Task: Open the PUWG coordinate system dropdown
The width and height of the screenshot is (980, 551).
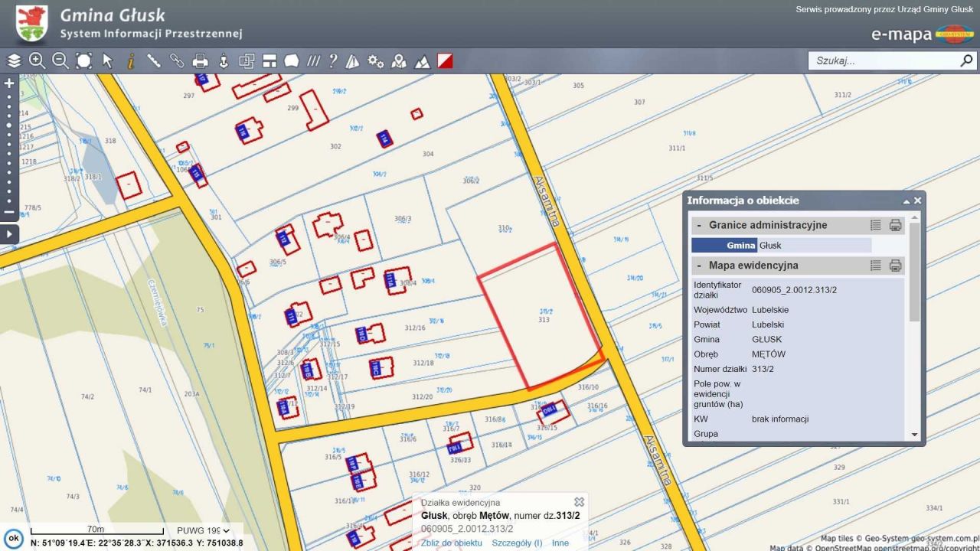Action: pyautogui.click(x=202, y=530)
